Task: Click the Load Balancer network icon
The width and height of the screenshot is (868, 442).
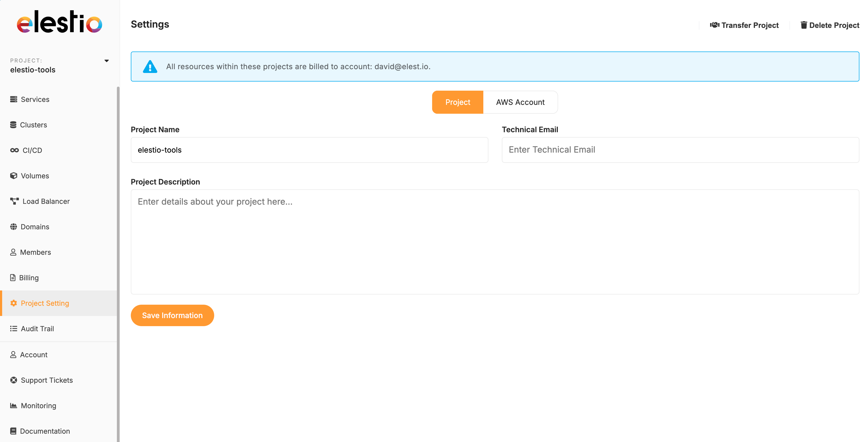Action: point(14,201)
